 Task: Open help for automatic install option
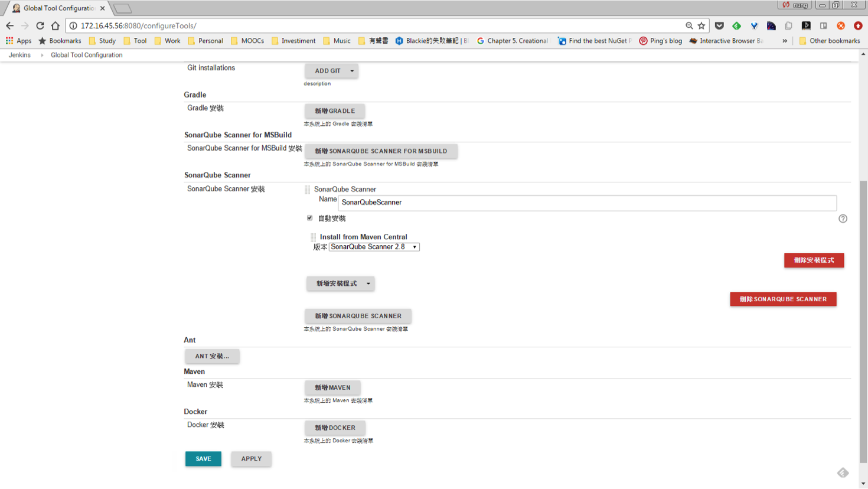pos(843,219)
